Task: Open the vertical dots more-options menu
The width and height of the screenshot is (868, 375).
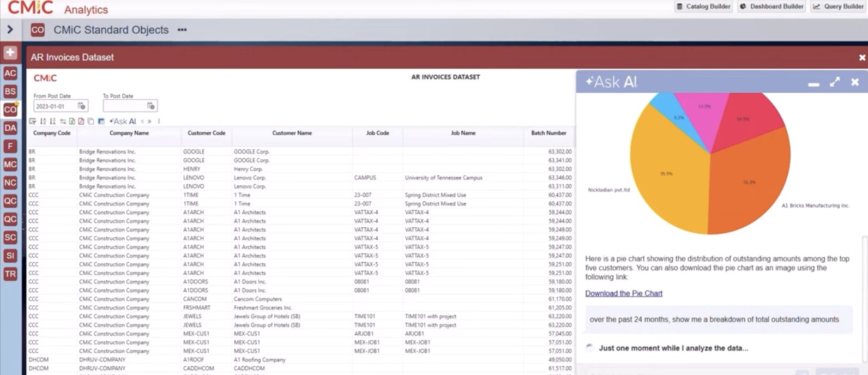Action: [x=159, y=121]
